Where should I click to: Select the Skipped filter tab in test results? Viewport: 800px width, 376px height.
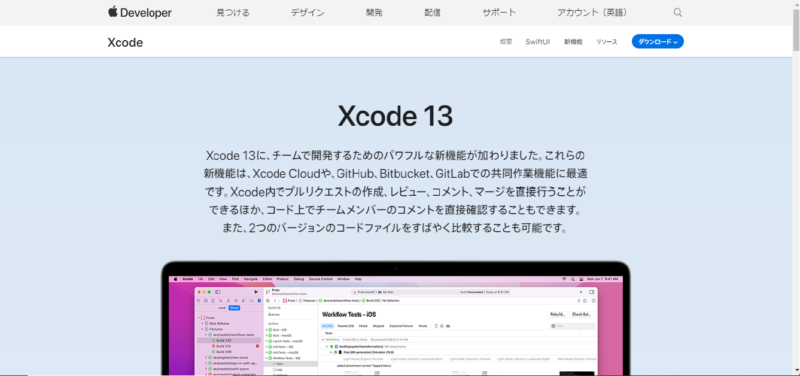(x=378, y=326)
